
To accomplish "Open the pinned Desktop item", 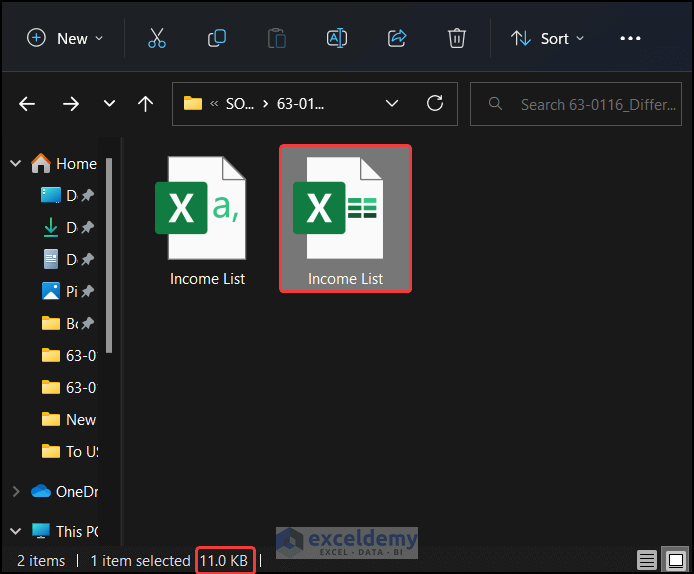I will coord(66,195).
